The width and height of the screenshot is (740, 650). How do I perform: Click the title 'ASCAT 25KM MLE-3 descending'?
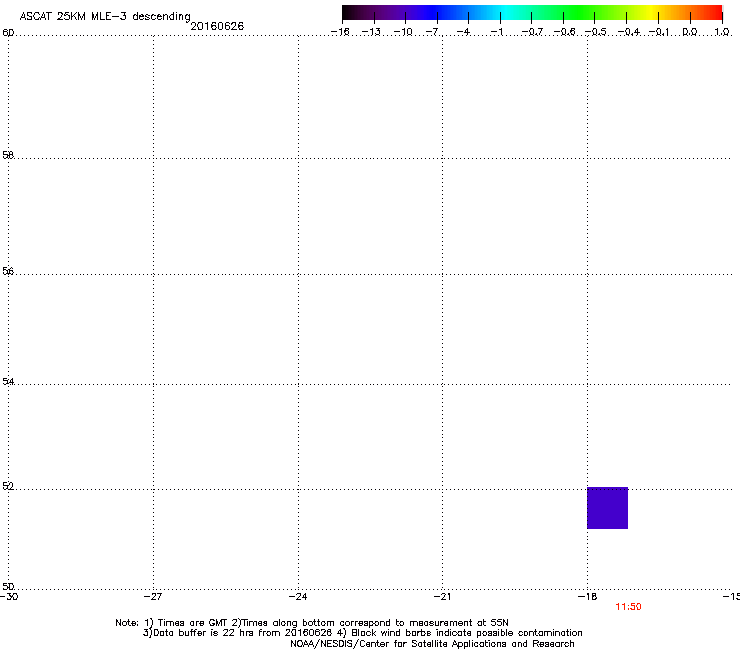pos(105,17)
